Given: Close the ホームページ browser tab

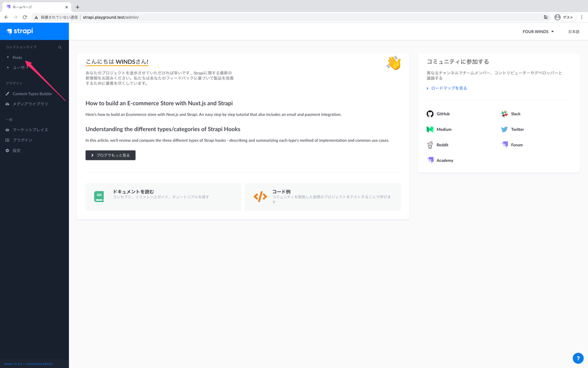Looking at the screenshot, I should 67,7.
